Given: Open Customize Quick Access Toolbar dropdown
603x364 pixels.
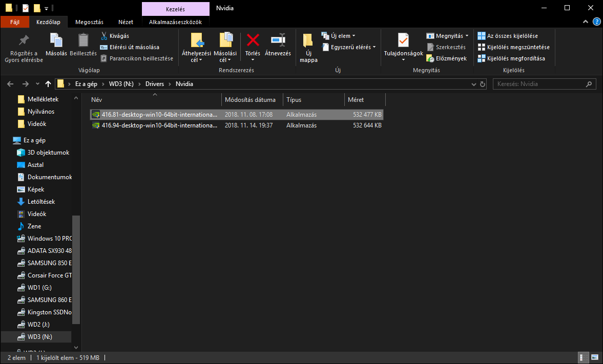Looking at the screenshot, I should (x=46, y=8).
